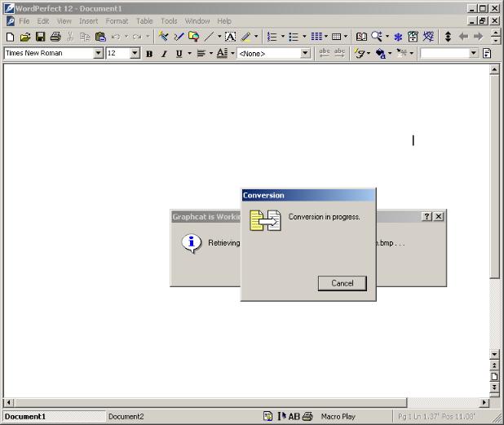The width and height of the screenshot is (504, 425).
Task: Expand the font color arrow
Action: (x=232, y=53)
